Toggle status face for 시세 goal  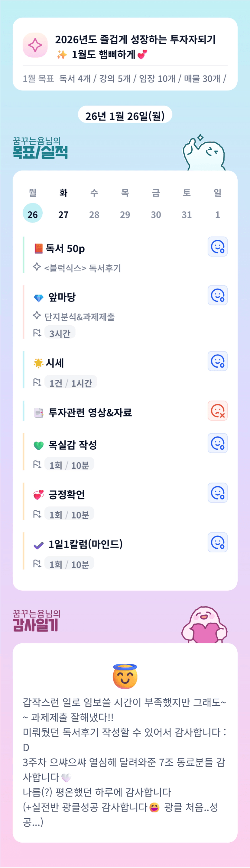click(x=217, y=361)
